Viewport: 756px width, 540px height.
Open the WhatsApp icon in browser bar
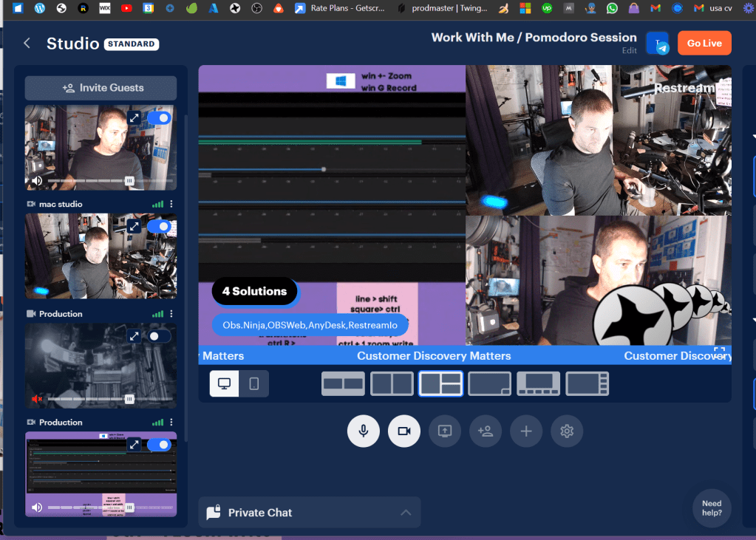tap(612, 8)
